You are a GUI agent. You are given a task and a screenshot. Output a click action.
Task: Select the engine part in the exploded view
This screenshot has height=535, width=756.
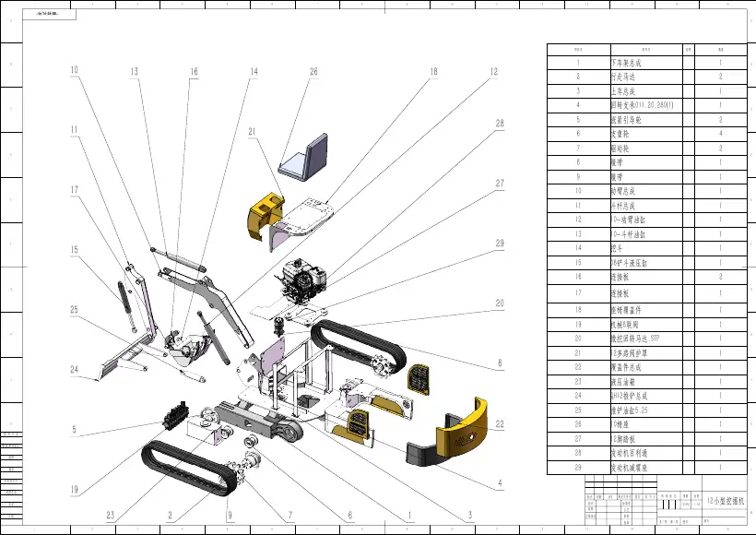click(x=302, y=280)
